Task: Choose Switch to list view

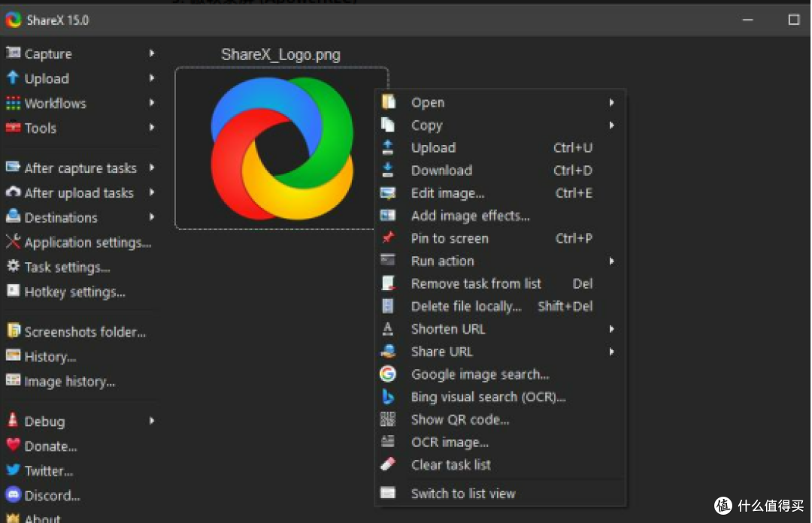Action: click(500, 493)
